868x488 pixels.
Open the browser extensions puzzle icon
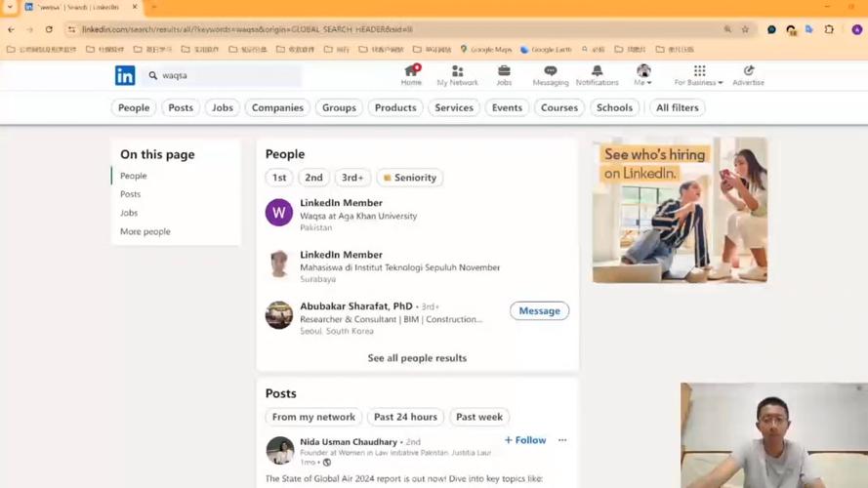point(829,29)
